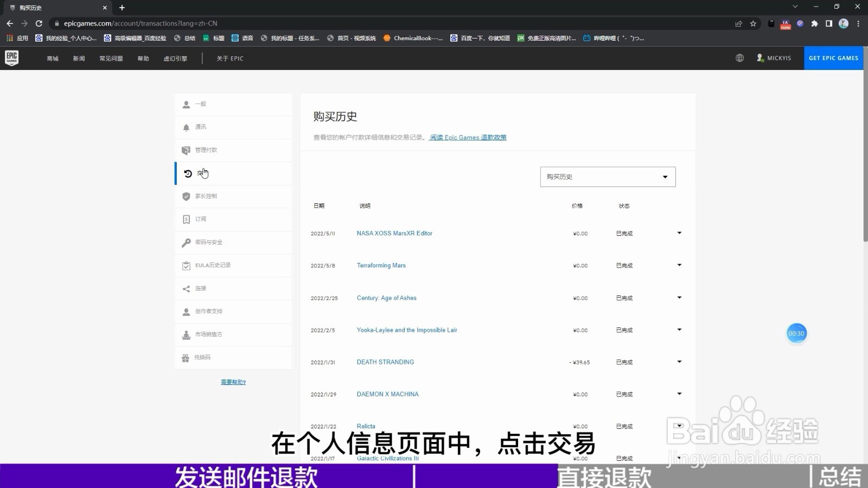Click the 2022/2/25 date cell

pos(324,298)
